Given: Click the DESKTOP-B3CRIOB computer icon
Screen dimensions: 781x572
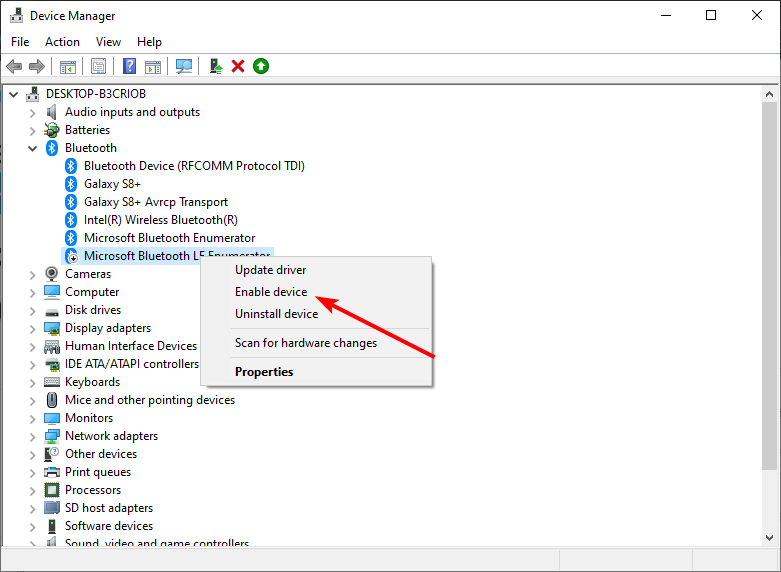Looking at the screenshot, I should pyautogui.click(x=33, y=94).
